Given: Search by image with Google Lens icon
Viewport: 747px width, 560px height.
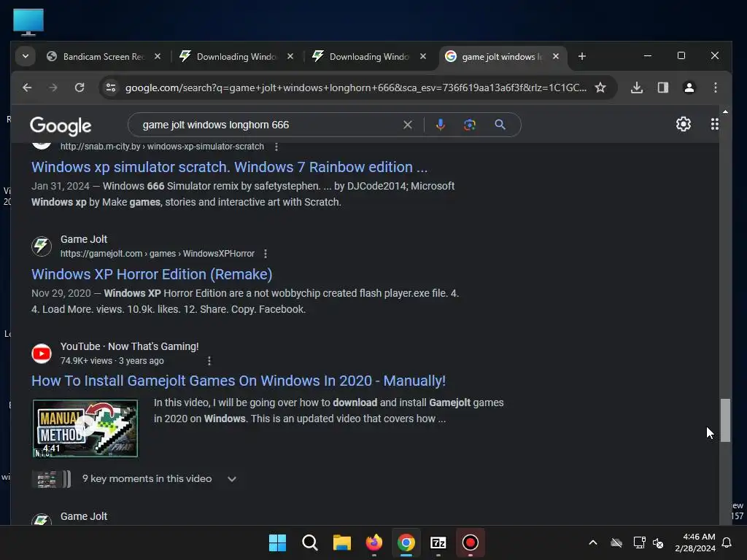Looking at the screenshot, I should (x=470, y=125).
